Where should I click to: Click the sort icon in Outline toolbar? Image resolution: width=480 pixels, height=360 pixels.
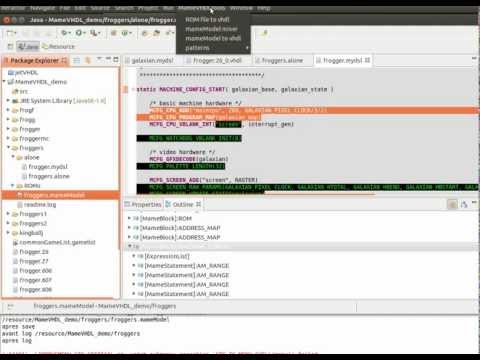(452, 204)
